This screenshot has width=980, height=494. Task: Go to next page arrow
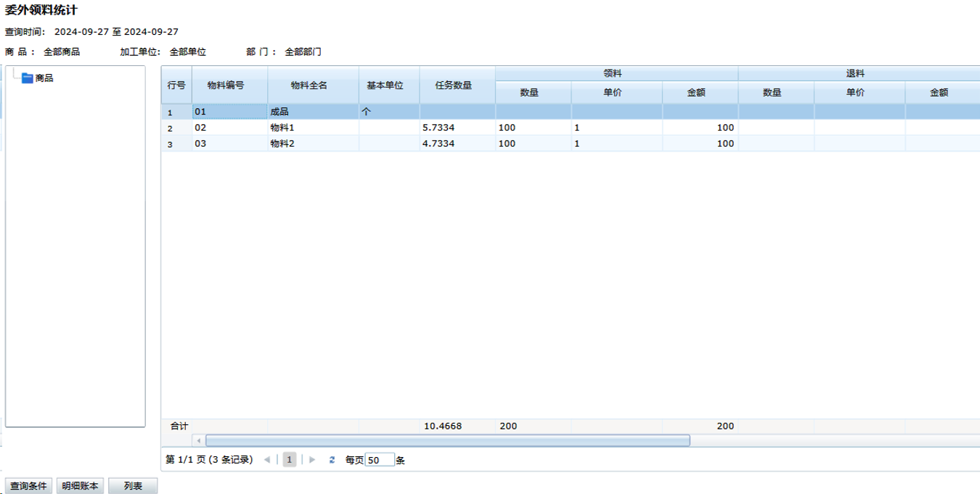pyautogui.click(x=313, y=460)
